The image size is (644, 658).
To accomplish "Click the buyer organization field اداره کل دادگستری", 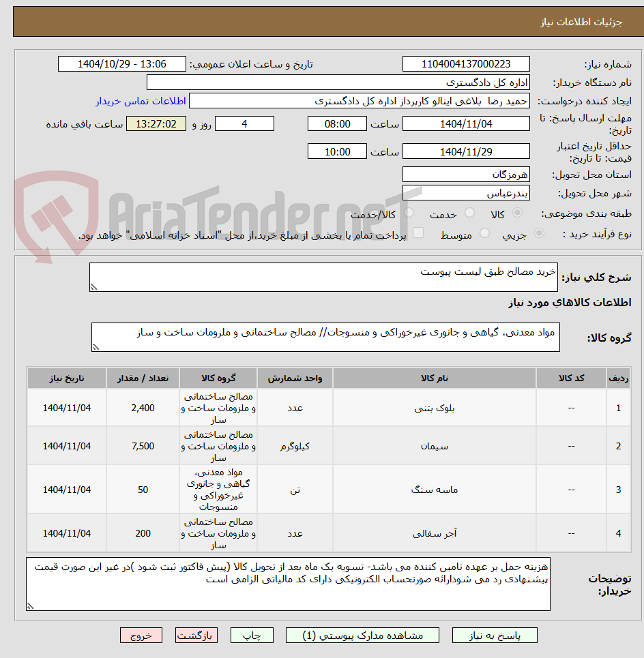I will point(338,83).
